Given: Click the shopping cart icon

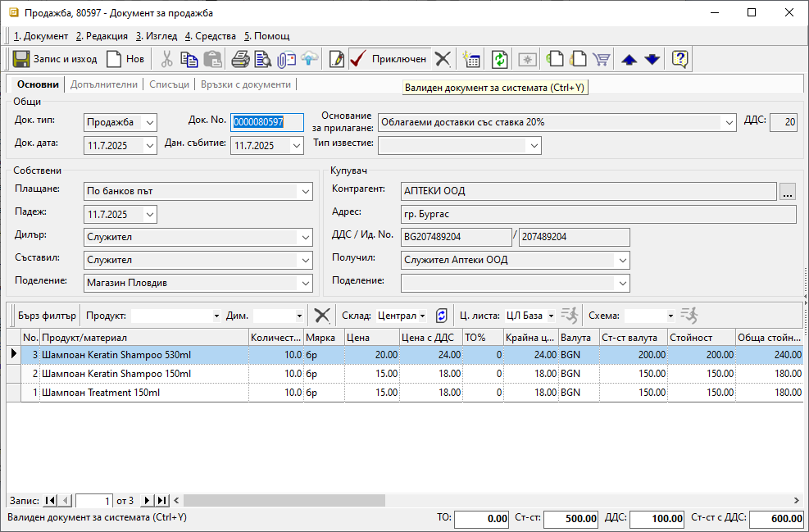Looking at the screenshot, I should click(602, 59).
